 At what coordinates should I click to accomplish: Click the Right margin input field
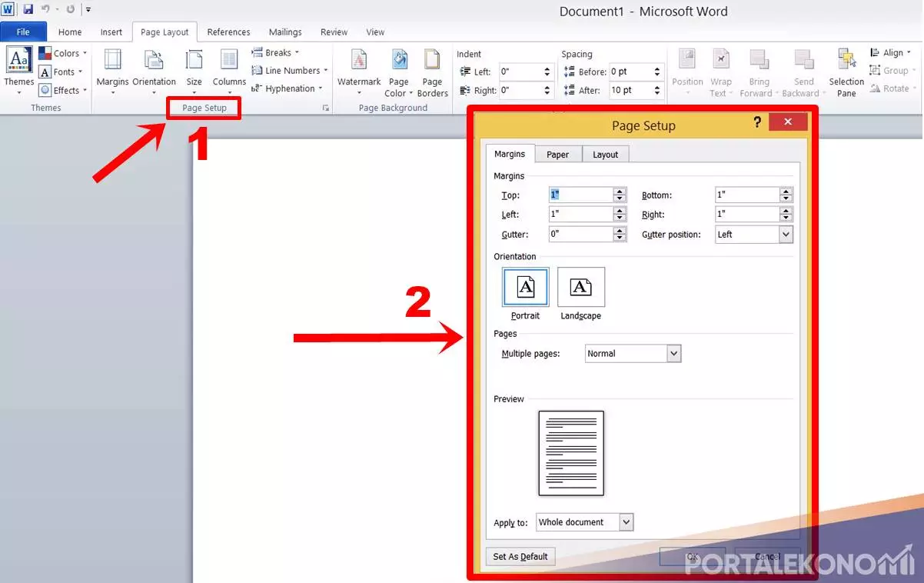point(747,215)
